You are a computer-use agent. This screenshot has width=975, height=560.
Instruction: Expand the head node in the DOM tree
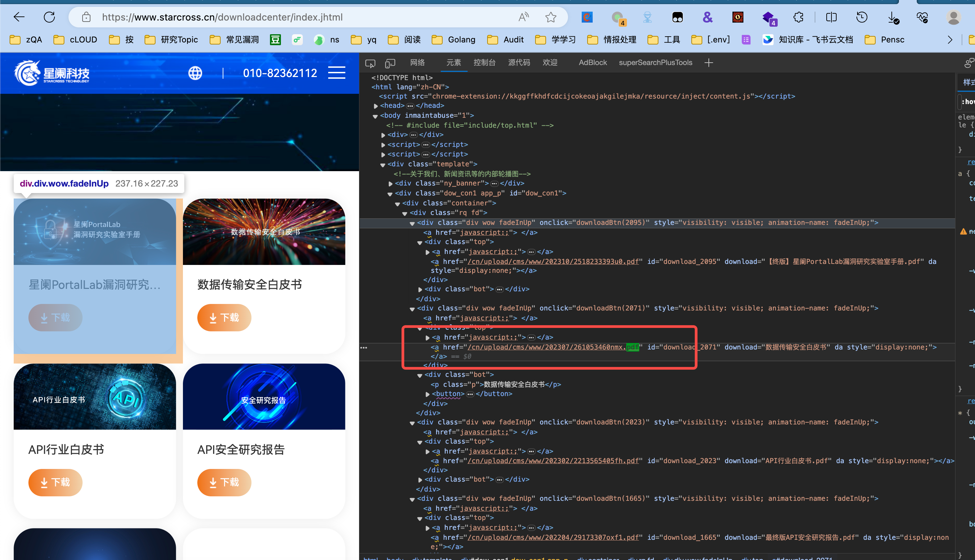pyautogui.click(x=376, y=106)
